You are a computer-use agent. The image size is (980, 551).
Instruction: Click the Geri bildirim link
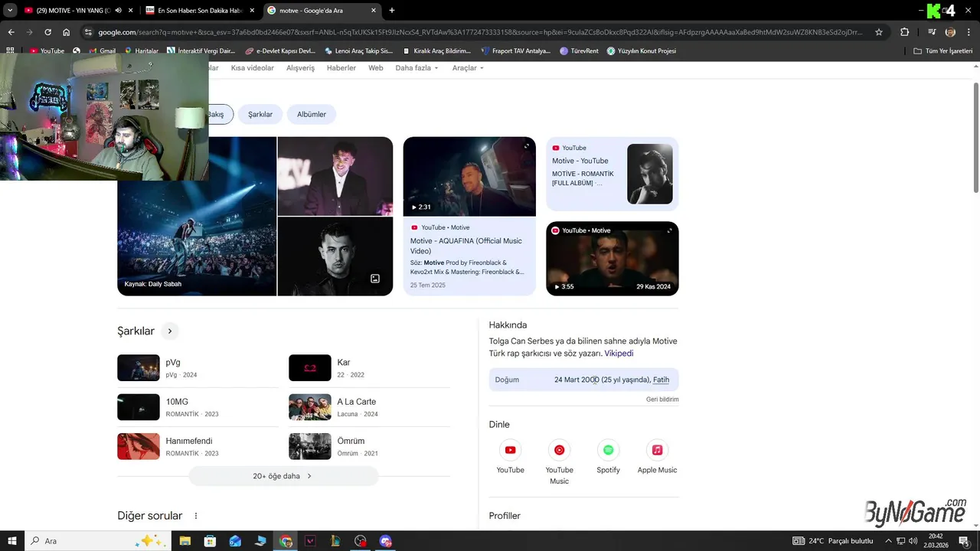pyautogui.click(x=662, y=399)
